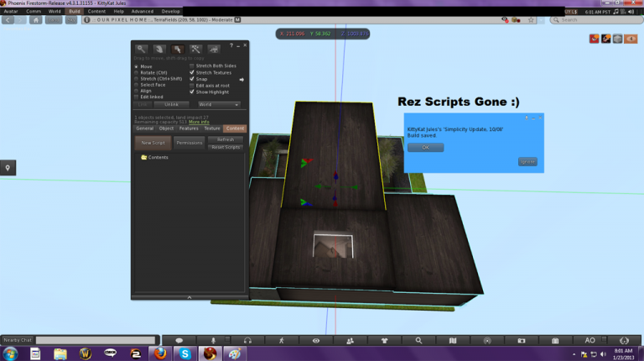The width and height of the screenshot is (644, 361).
Task: Open the World coordinate dropdown
Action: tap(219, 104)
